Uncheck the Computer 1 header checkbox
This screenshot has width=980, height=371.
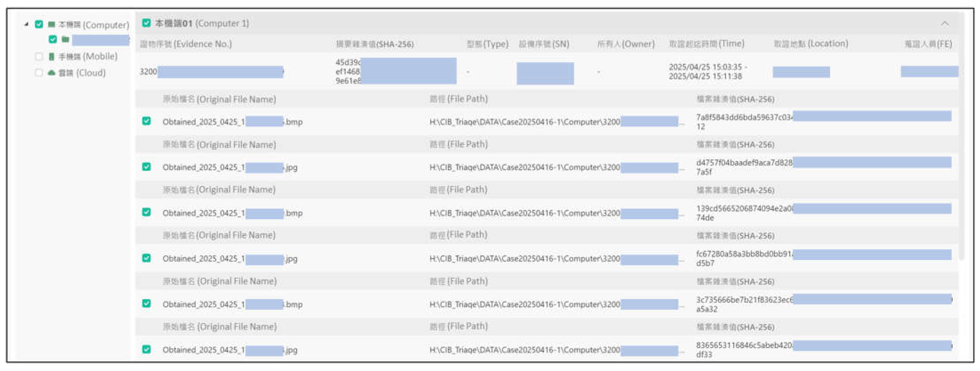pos(146,23)
